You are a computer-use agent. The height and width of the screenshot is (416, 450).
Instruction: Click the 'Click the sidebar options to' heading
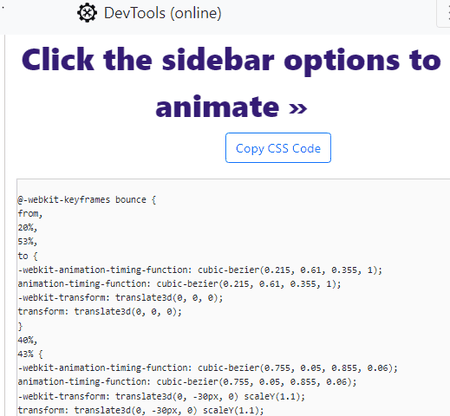click(x=231, y=60)
